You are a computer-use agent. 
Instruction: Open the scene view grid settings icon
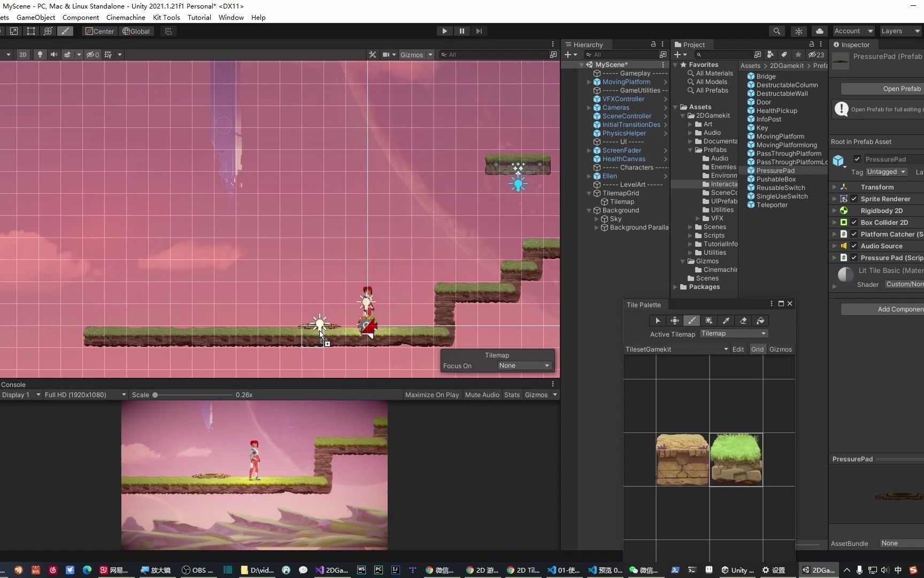point(106,54)
